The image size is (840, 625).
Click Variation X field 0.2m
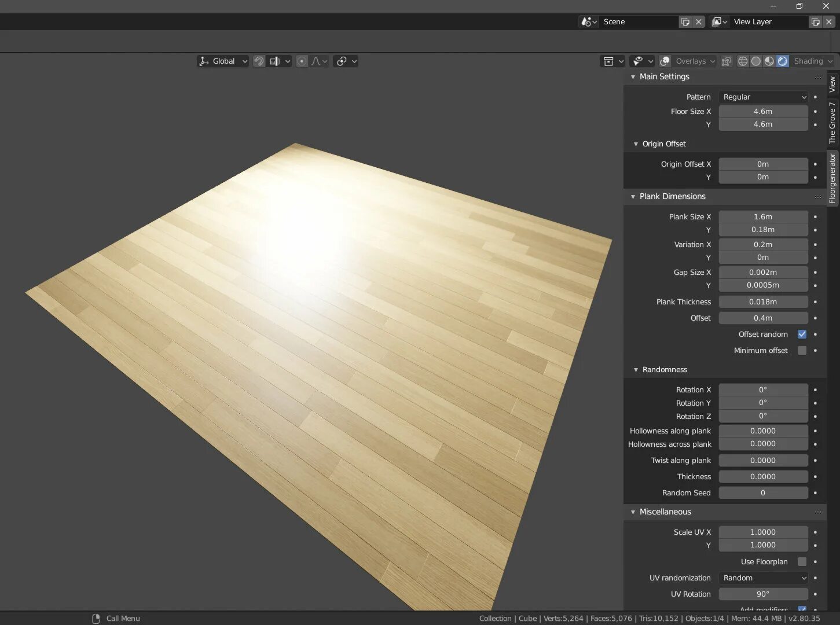pos(763,244)
